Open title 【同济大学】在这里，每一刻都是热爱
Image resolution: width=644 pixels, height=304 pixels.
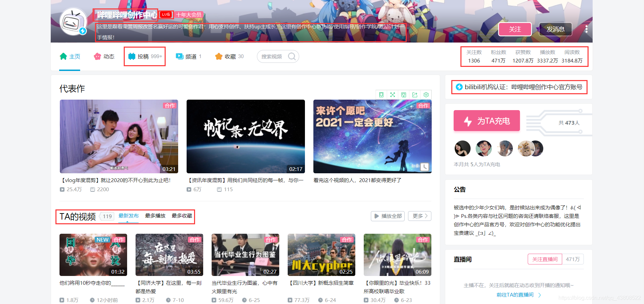pos(168,287)
